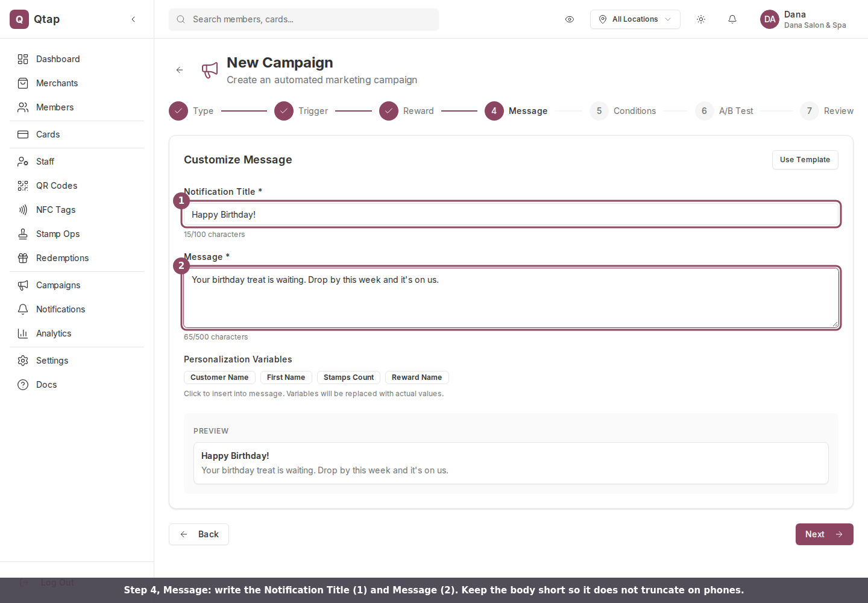Click into the Message textarea
Viewport: 868px width, 603px height.
point(511,298)
